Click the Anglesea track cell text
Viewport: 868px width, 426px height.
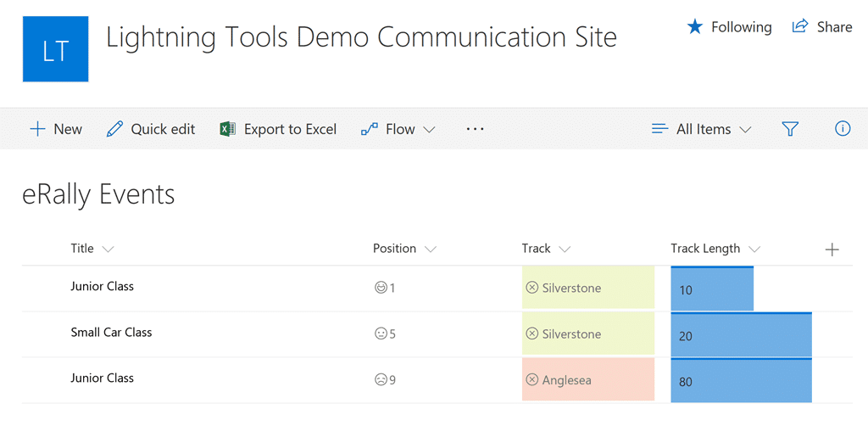click(566, 380)
